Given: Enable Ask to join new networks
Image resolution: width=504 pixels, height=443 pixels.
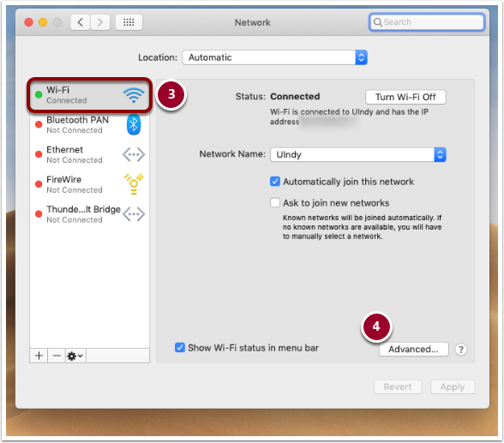Looking at the screenshot, I should coord(275,203).
